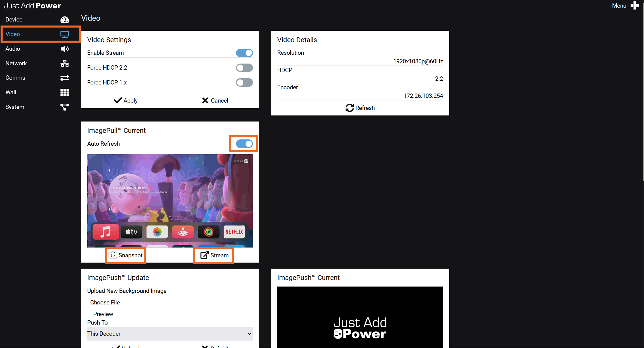Viewport: 644px width, 348px height.
Task: Click the Arcade joystick icon in preview
Action: [183, 232]
